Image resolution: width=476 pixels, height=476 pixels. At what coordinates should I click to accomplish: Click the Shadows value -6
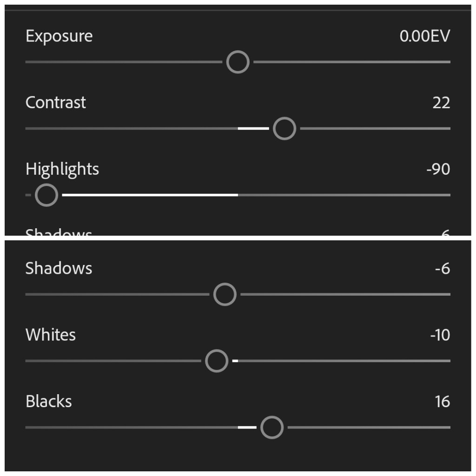click(443, 269)
